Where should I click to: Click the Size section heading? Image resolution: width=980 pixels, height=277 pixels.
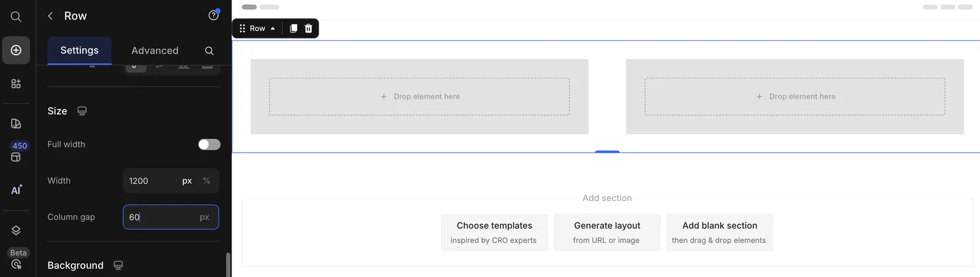tap(57, 111)
